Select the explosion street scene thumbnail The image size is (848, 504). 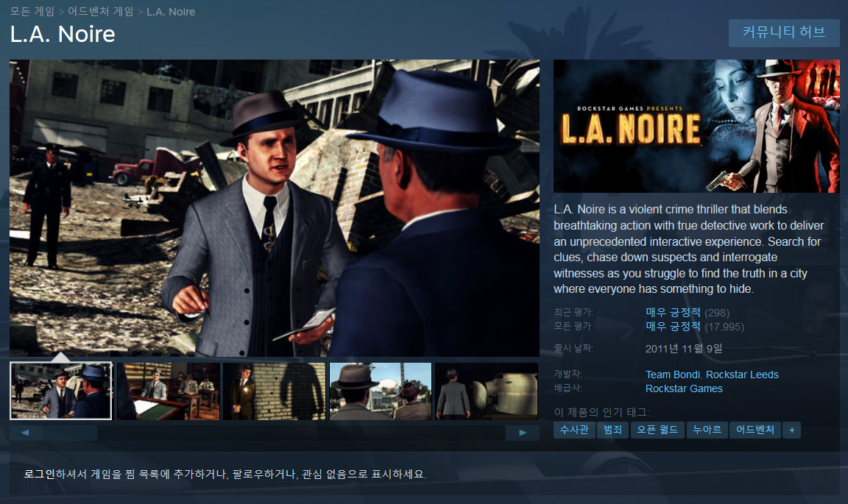coord(381,391)
